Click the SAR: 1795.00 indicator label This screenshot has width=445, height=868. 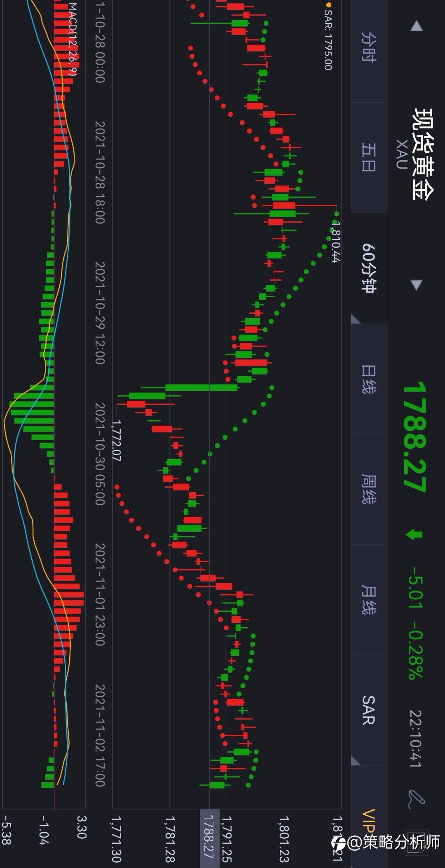[x=328, y=37]
